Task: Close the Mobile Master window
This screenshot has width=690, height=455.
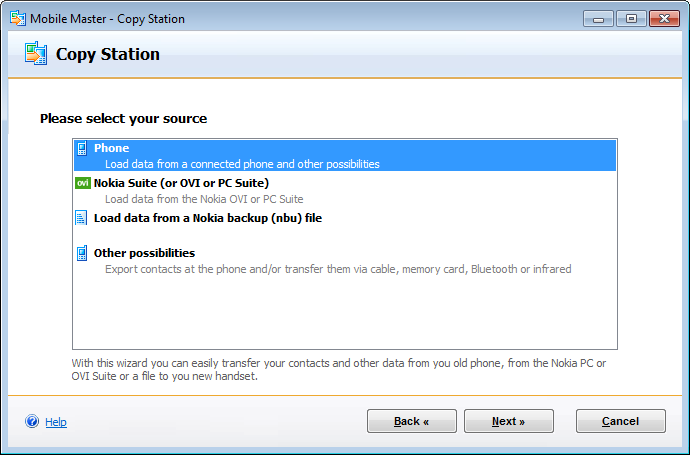Action: [x=663, y=18]
